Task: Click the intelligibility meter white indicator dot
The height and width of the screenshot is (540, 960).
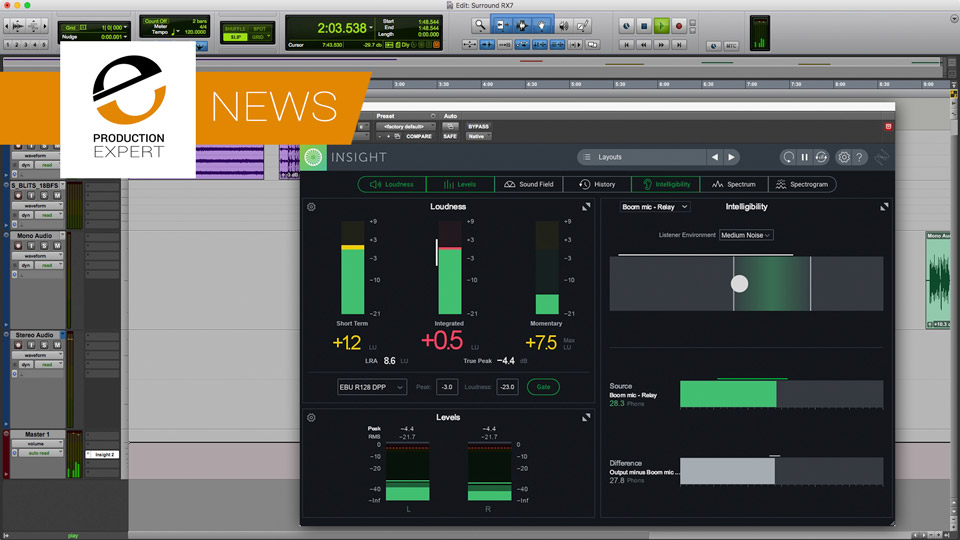Action: (x=740, y=283)
